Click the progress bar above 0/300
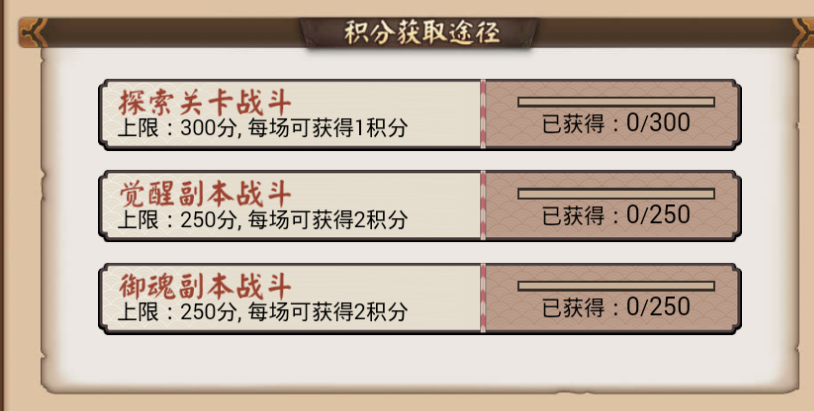This screenshot has height=411, width=814. (615, 101)
